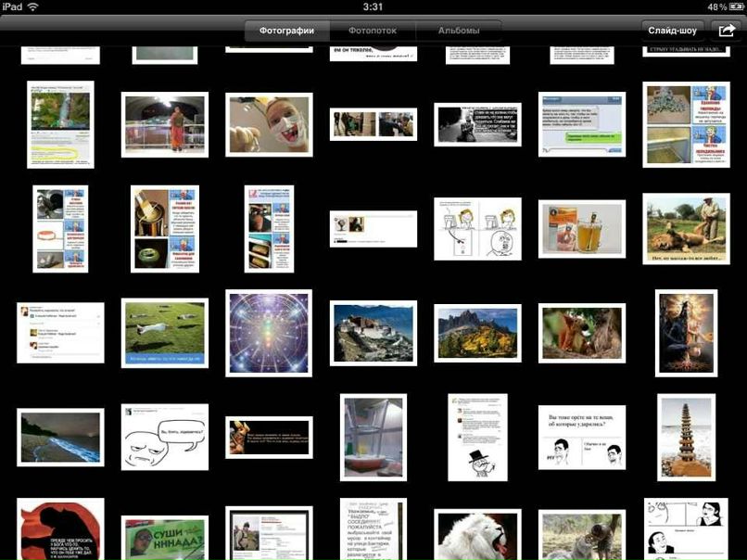Open the cosmic mandala chakra image
Image resolution: width=747 pixels, height=560 pixels.
[x=269, y=333]
